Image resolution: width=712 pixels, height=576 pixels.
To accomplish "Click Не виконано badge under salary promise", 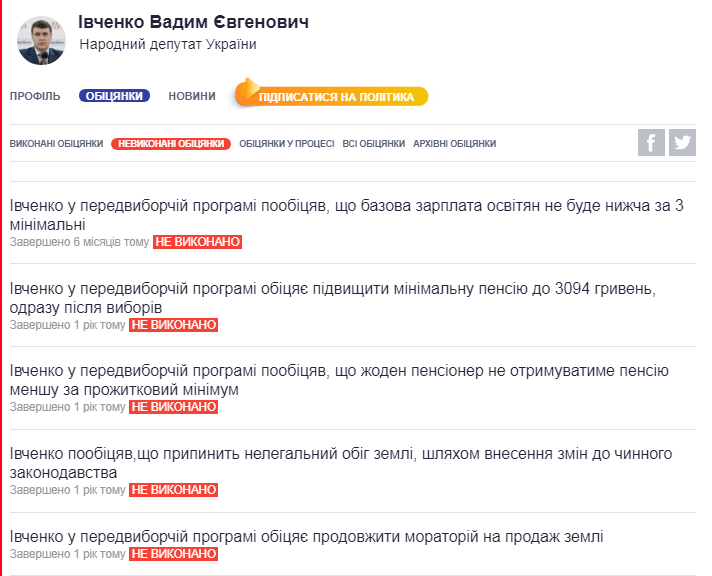I will tap(198, 242).
